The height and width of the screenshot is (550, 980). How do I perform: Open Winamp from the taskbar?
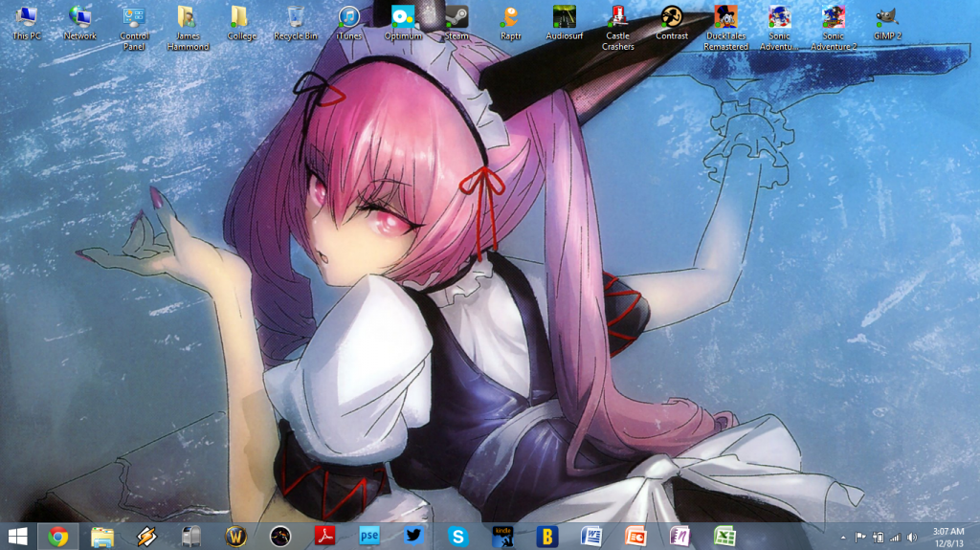coord(146,537)
